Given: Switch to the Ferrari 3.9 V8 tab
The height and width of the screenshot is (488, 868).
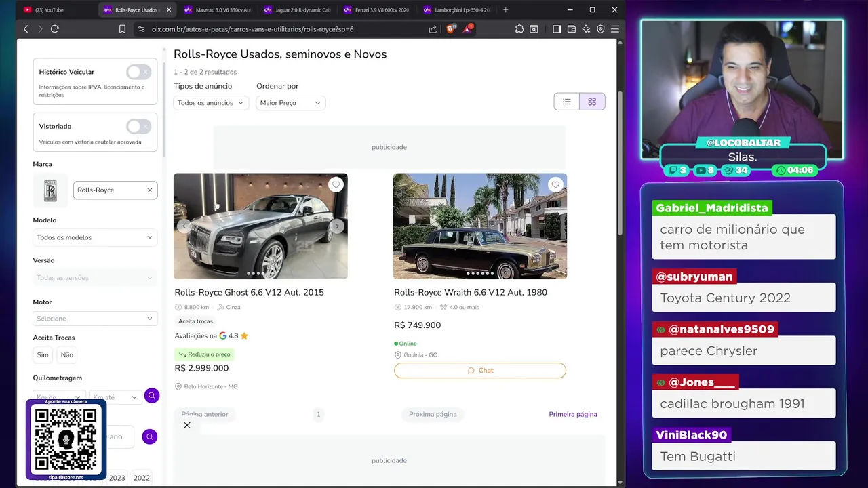Looking at the screenshot, I should pyautogui.click(x=377, y=10).
